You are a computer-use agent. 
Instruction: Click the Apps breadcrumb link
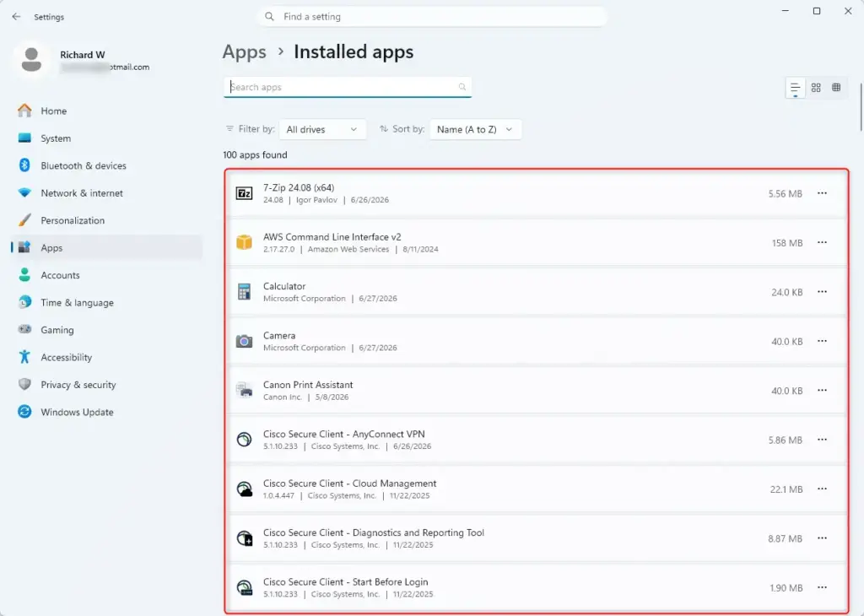click(244, 51)
